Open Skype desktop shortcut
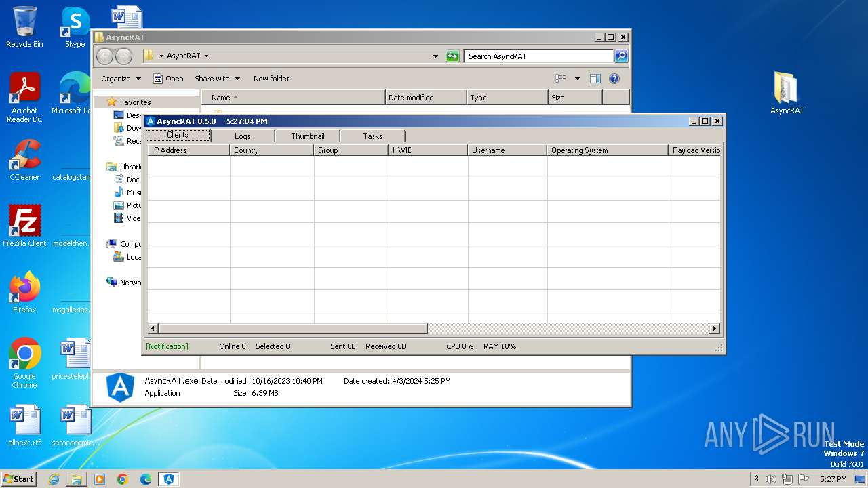Screen dimensions: 868x488 tap(75, 27)
